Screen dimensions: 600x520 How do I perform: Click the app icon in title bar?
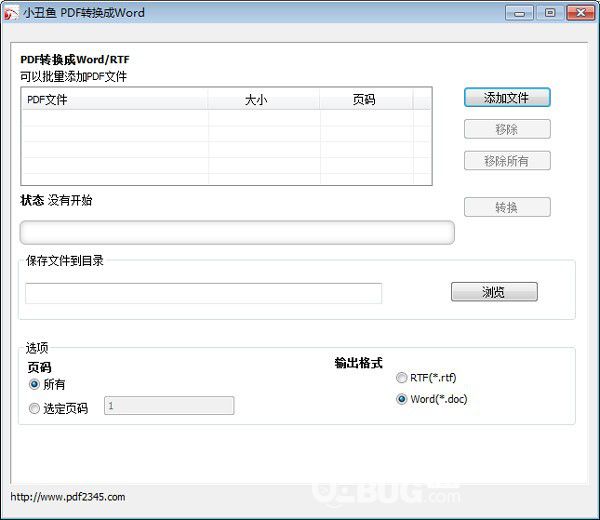[x=11, y=13]
